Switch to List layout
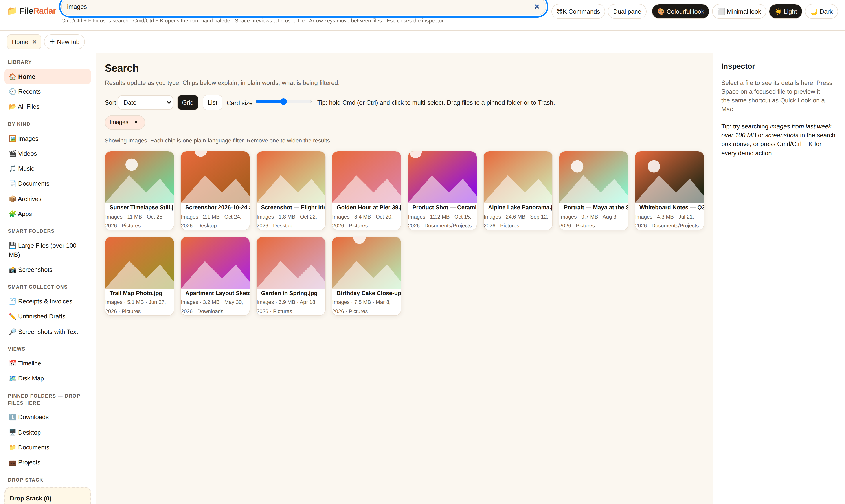This screenshot has width=845, height=504. [x=212, y=102]
